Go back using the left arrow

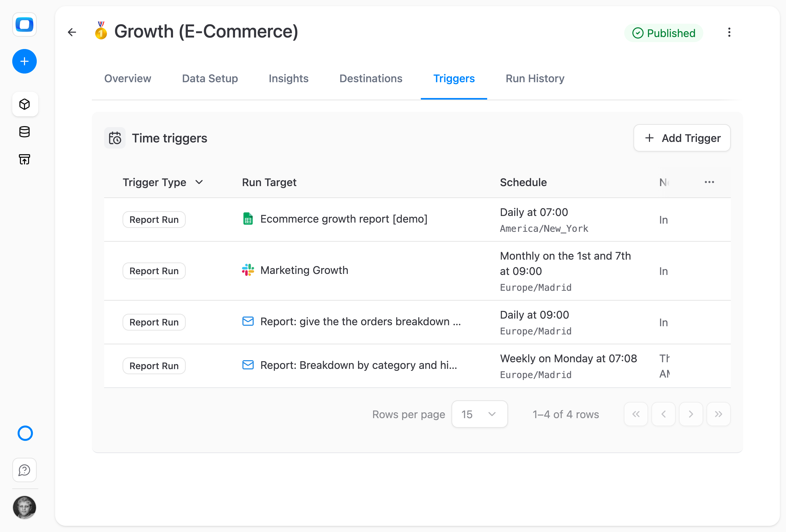click(x=72, y=32)
